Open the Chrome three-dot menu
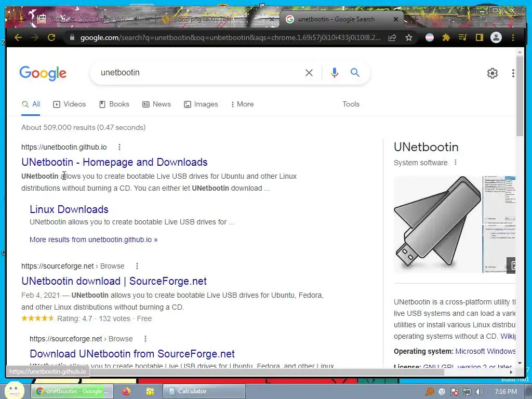The height and width of the screenshot is (399, 532). click(513, 37)
